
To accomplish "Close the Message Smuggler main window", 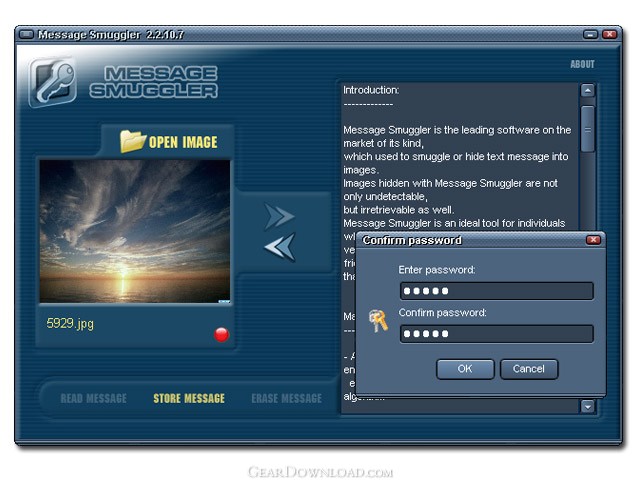I will pos(609,34).
